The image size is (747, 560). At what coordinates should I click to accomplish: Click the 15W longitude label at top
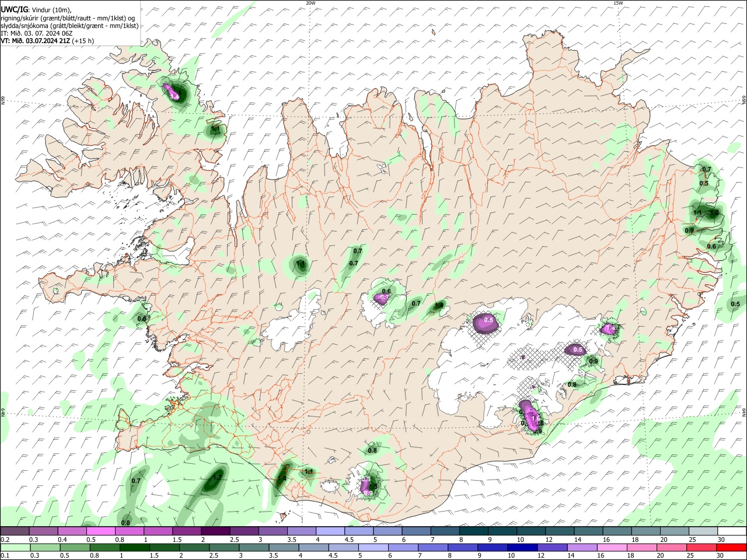[x=618, y=3]
